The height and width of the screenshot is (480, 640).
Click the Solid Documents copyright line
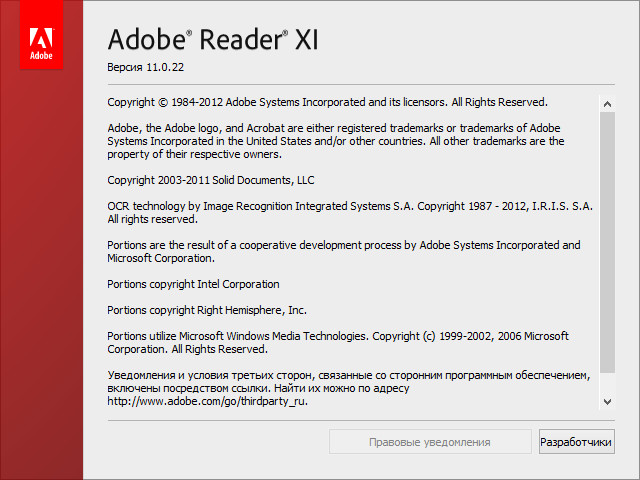(210, 180)
